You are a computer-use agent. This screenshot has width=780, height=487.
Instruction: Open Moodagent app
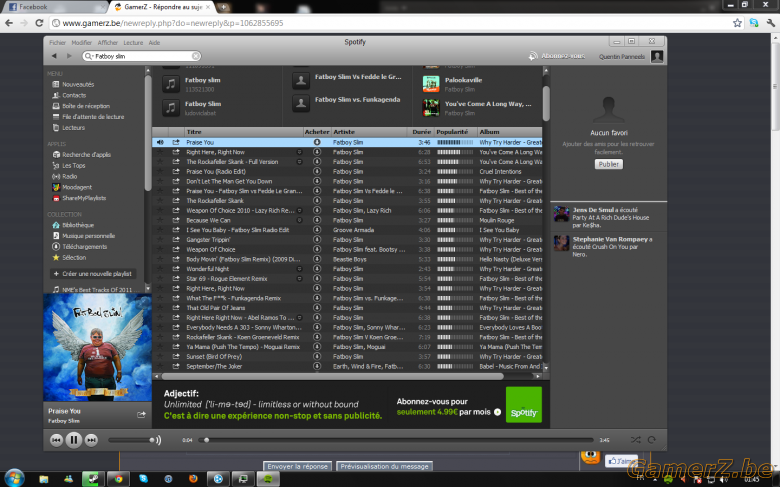click(x=72, y=188)
